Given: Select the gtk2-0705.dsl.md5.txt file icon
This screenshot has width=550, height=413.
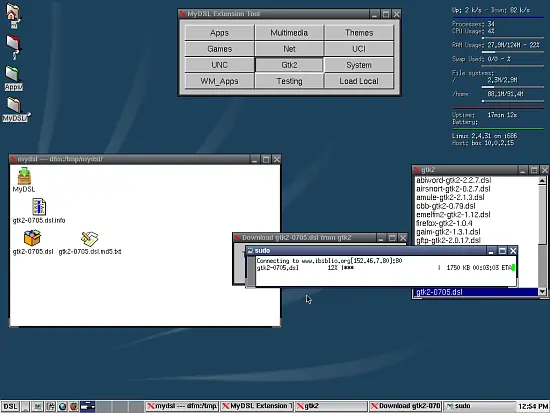Looking at the screenshot, I should pos(90,243).
